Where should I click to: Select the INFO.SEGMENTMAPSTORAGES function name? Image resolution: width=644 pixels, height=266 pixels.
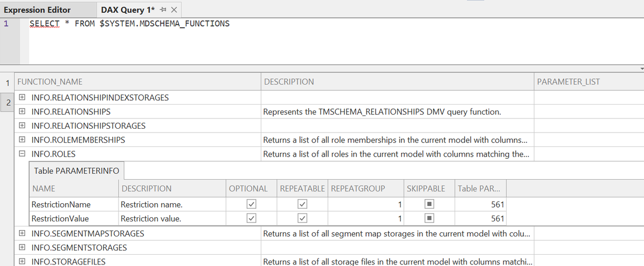pyautogui.click(x=88, y=234)
